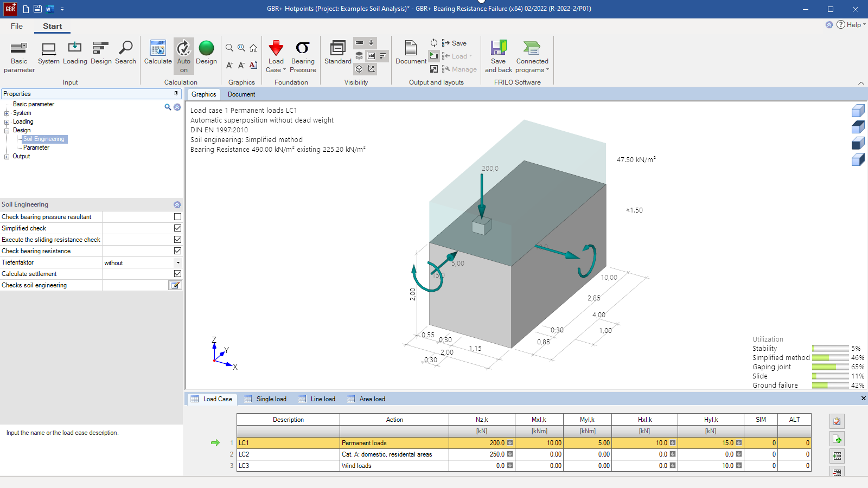Open Word export quick access icon
This screenshot has width=868, height=488.
point(50,9)
